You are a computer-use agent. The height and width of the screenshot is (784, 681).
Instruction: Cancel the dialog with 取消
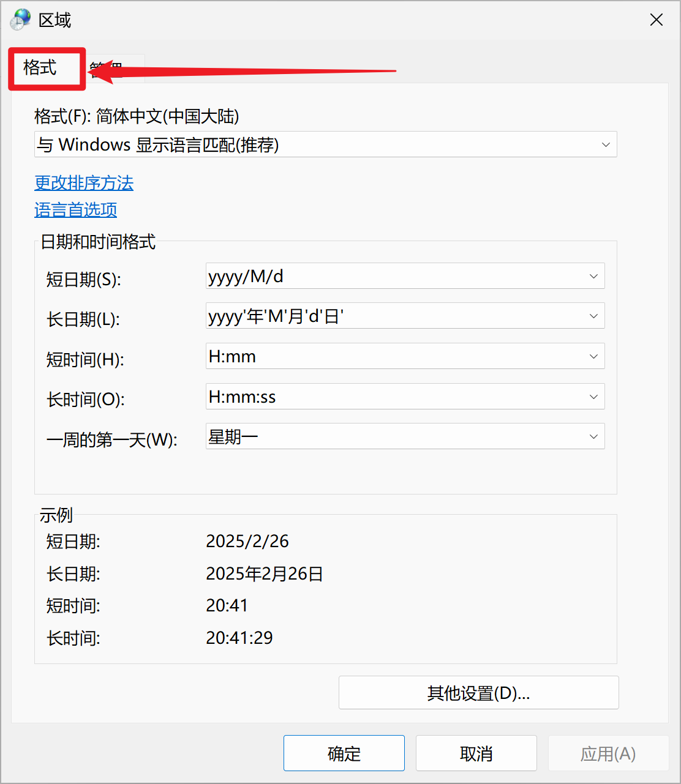(x=476, y=753)
